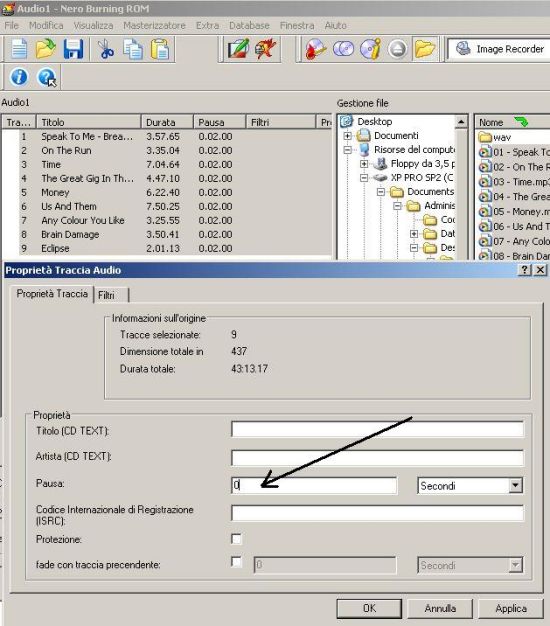Image resolution: width=550 pixels, height=626 pixels.
Task: Collapse the Adminis folder node
Action: [397, 206]
